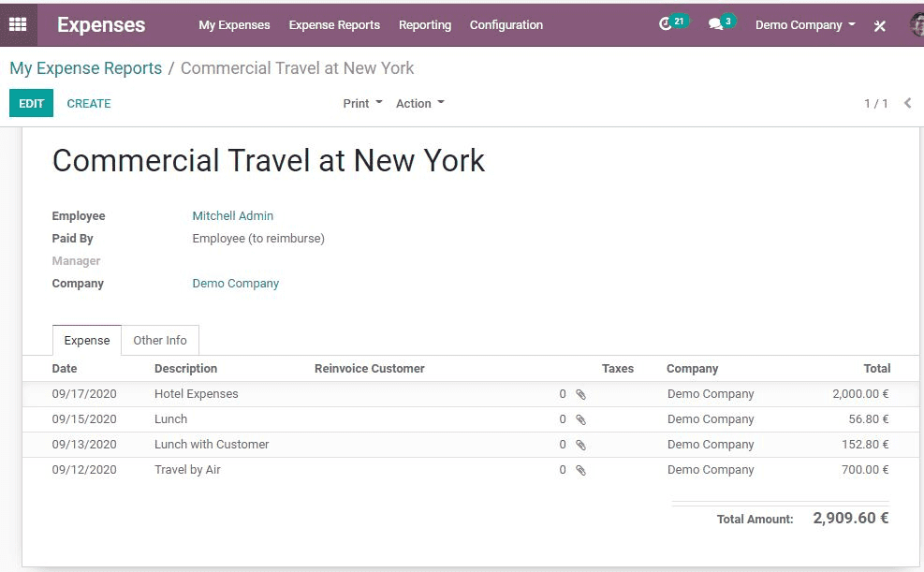Sort by Date column header
The image size is (924, 572).
pos(65,368)
